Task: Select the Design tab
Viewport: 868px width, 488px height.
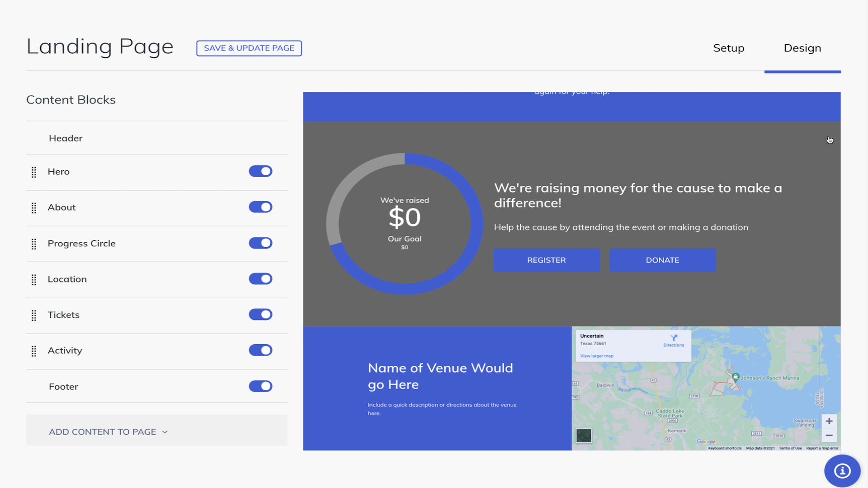Action: coord(802,48)
